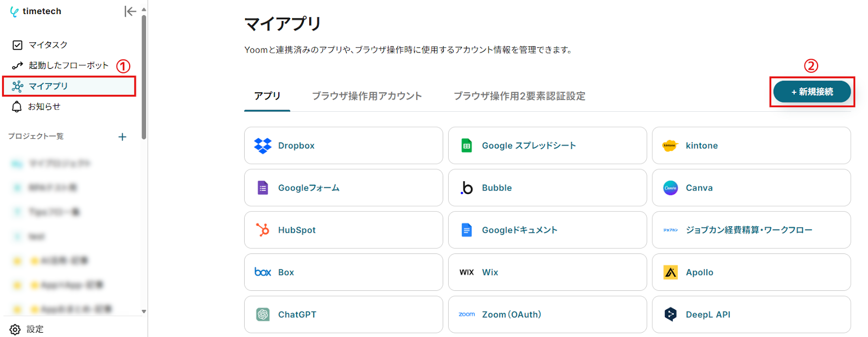Click the + 新規接続 button
868x337 pixels.
(x=812, y=92)
